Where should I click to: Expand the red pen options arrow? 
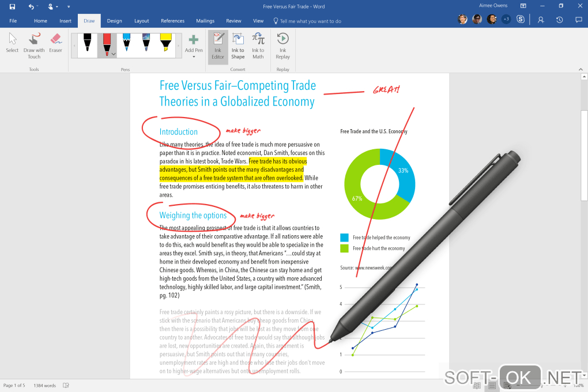pyautogui.click(x=113, y=54)
